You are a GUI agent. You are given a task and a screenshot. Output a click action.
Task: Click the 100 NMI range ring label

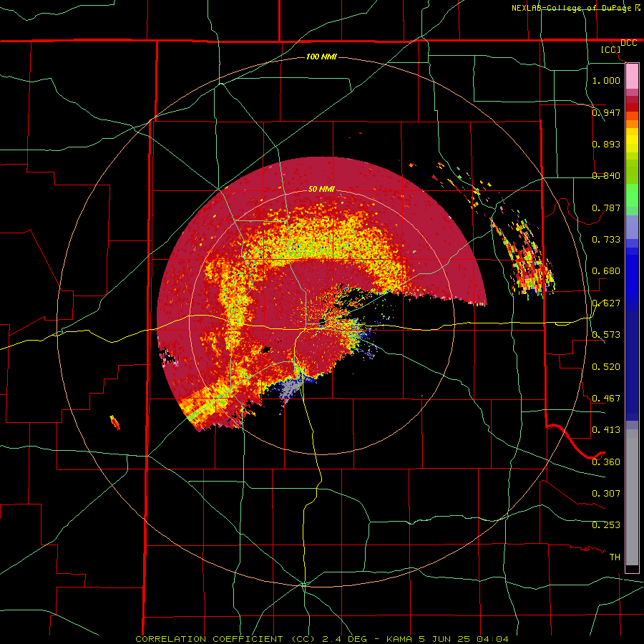coord(321,57)
